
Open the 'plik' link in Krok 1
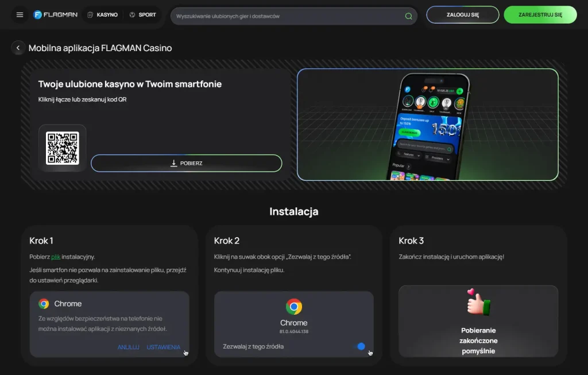(x=56, y=257)
